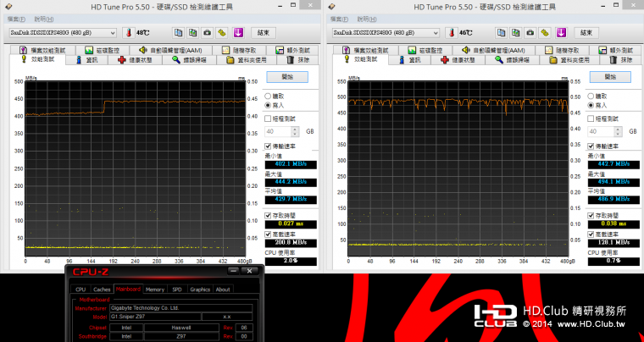This screenshot has width=644, height=342.
Task: Click short stroke GB stepper in left window
Action: click(295, 131)
